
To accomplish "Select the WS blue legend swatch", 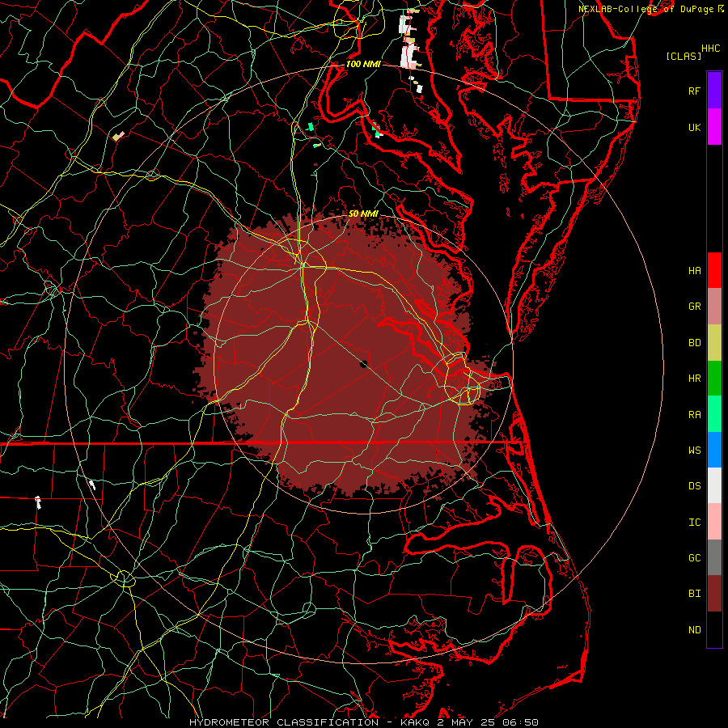I will 714,450.
